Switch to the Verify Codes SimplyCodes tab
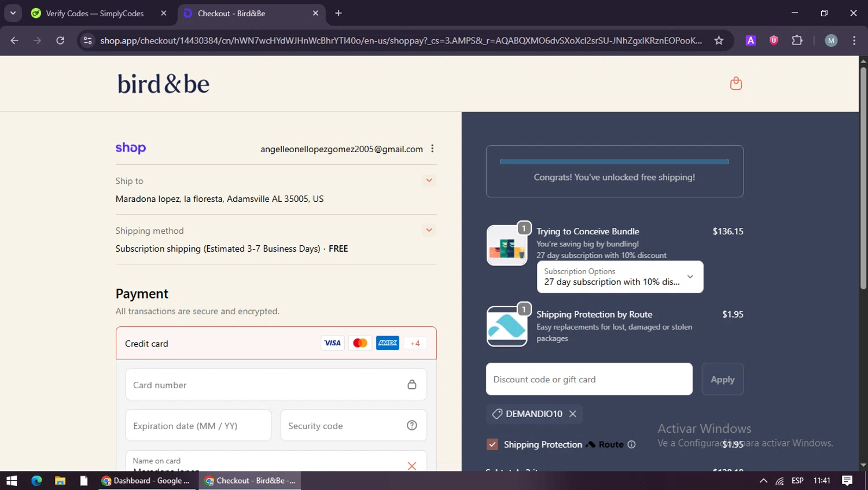The height and width of the screenshot is (490, 868). point(95,13)
